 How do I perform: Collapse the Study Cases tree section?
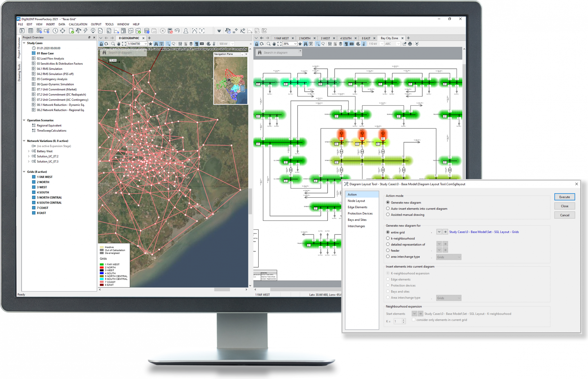[24, 43]
